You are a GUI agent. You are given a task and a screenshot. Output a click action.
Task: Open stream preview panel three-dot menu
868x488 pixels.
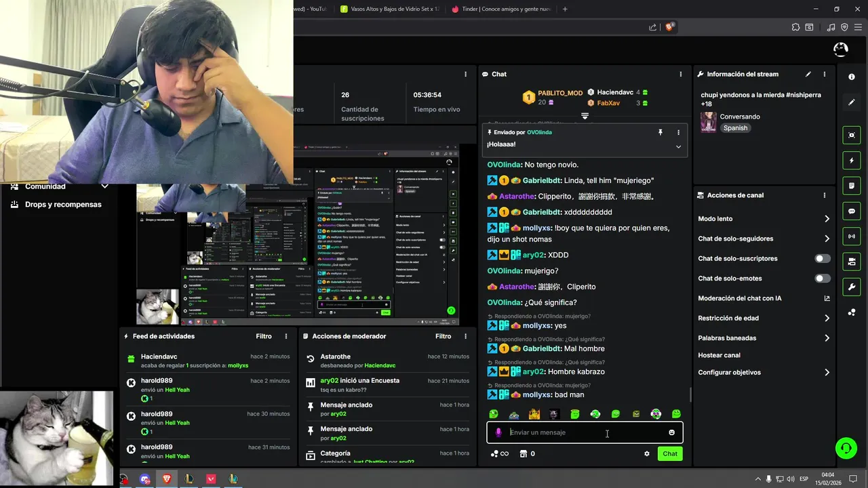click(465, 74)
